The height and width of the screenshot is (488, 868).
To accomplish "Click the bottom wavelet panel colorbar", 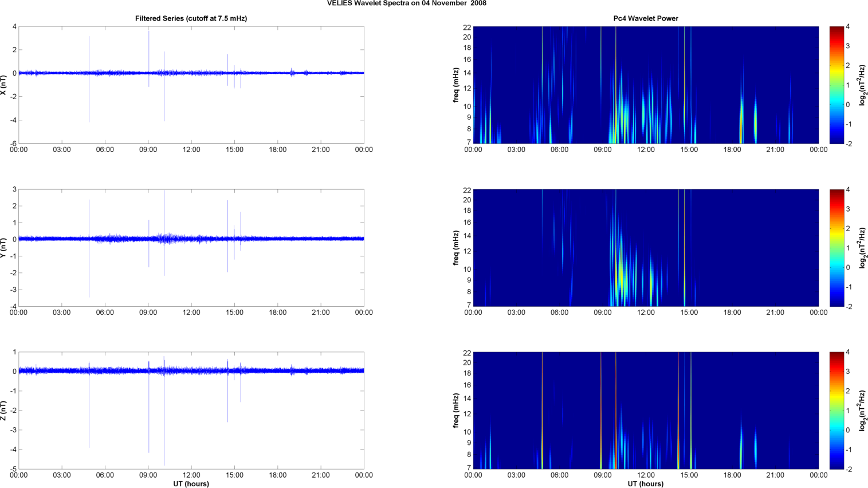I will click(836, 411).
